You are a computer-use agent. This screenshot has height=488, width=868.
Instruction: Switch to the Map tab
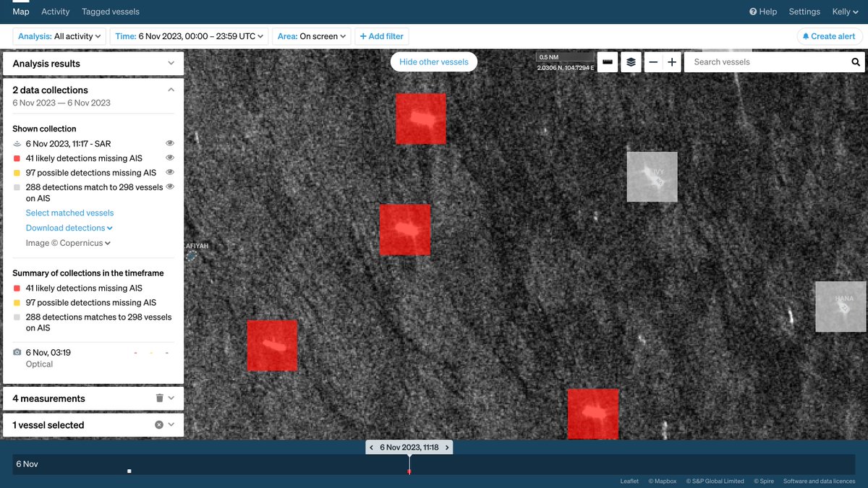click(21, 12)
